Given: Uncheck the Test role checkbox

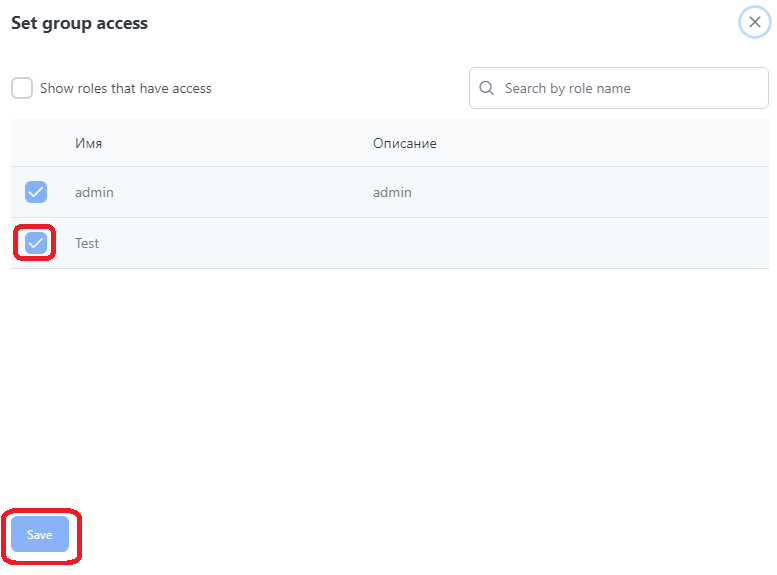Looking at the screenshot, I should (x=36, y=243).
